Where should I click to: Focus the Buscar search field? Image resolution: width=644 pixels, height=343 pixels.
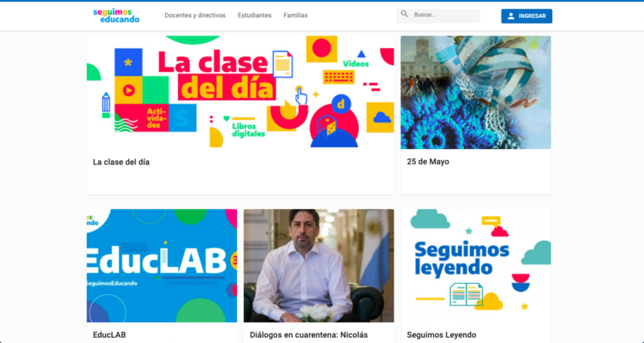coord(438,16)
